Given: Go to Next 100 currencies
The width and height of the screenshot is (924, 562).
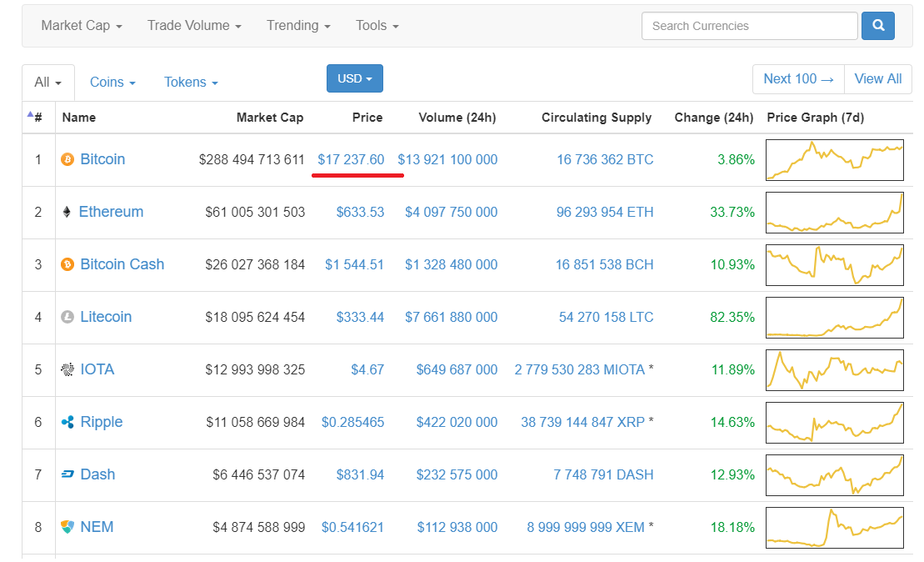Looking at the screenshot, I should [798, 79].
